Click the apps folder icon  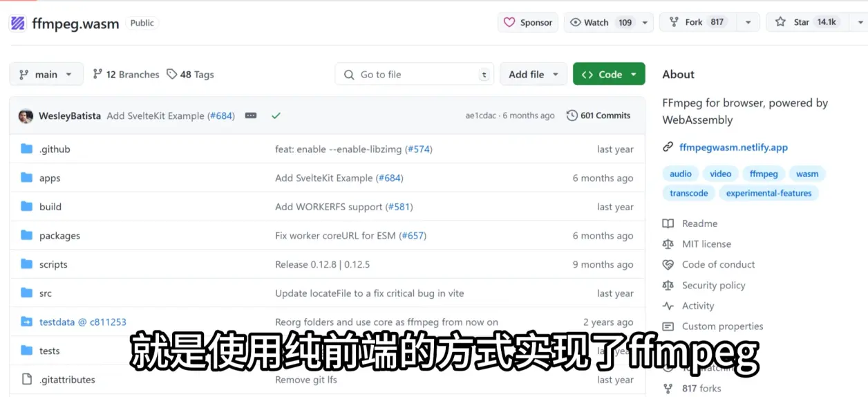click(27, 178)
